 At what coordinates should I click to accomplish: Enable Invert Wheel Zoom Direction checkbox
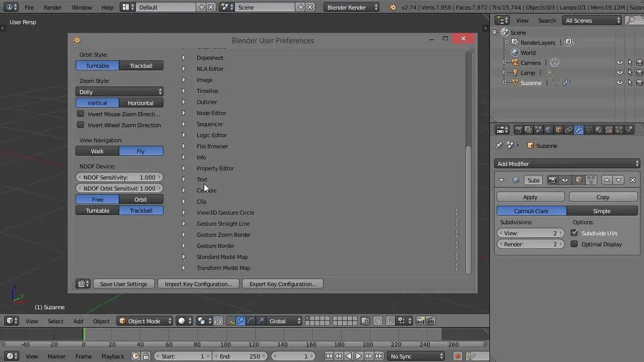pos(80,125)
